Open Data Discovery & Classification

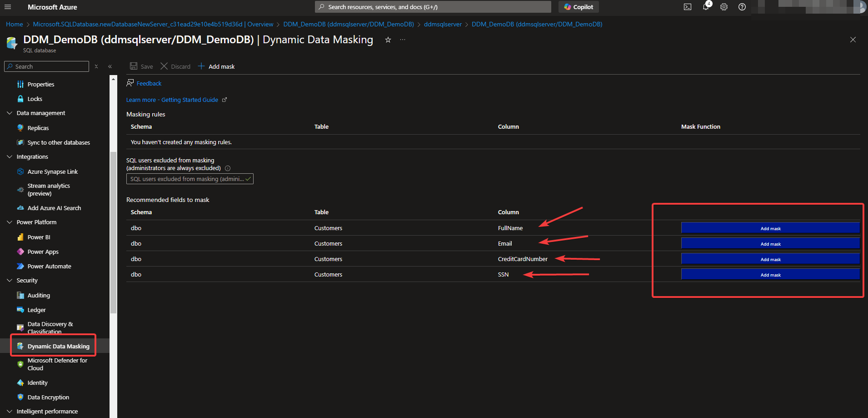50,327
